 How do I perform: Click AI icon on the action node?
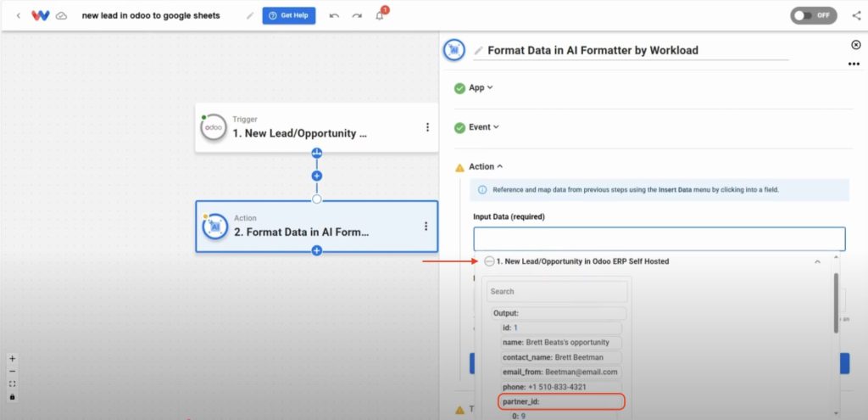214,227
